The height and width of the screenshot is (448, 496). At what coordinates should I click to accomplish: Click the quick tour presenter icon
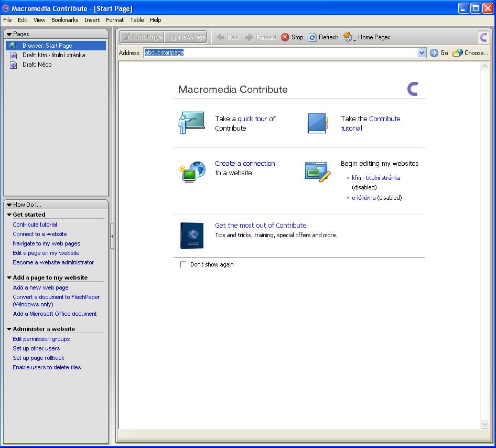[191, 123]
